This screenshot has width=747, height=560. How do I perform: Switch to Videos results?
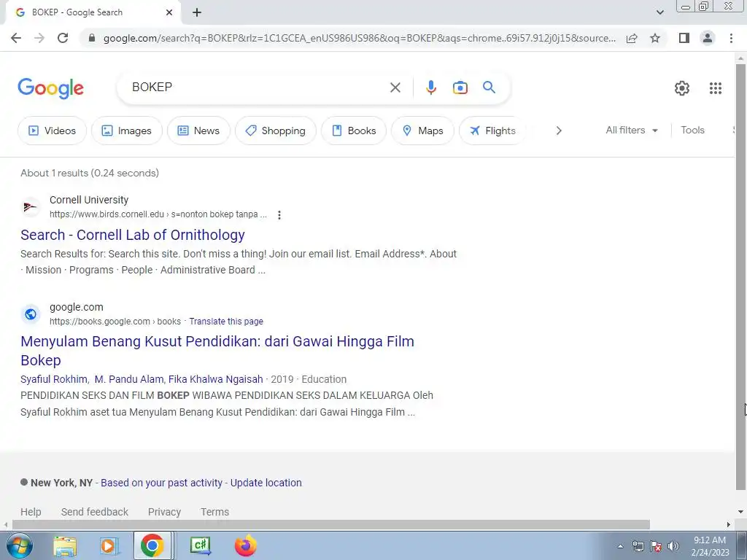click(53, 131)
